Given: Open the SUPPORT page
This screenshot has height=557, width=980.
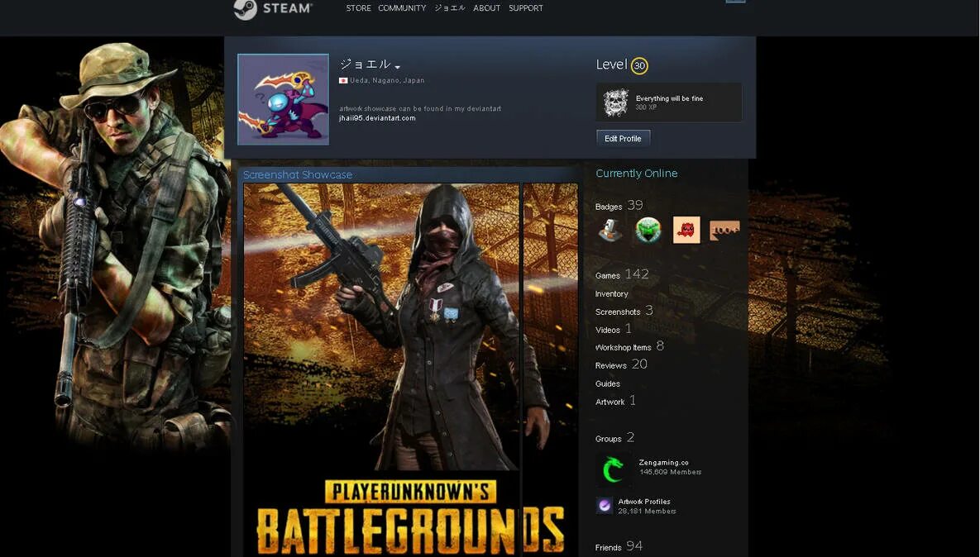Looking at the screenshot, I should 526,8.
